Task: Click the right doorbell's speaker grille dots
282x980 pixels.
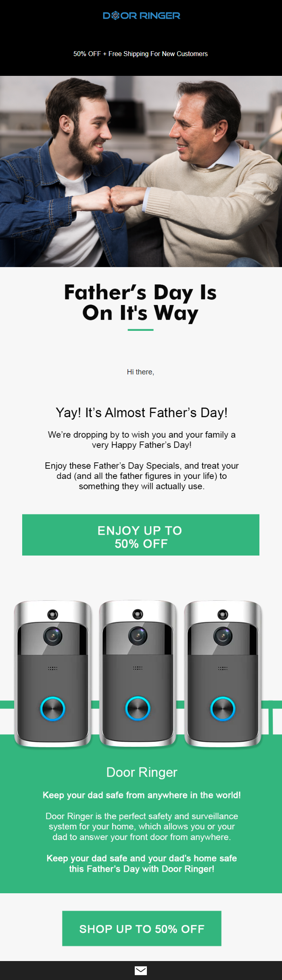Action: tap(223, 668)
